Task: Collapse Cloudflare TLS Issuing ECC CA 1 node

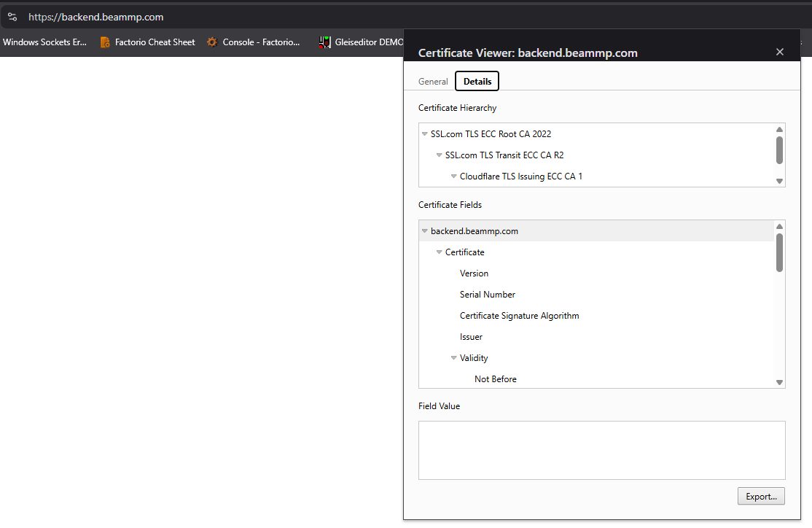Action: (453, 176)
